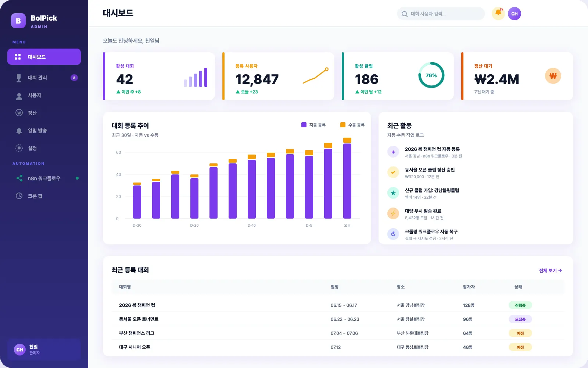588x368 pixels.
Task: Click the star icon for 신규 클럽 가입
Action: [393, 193]
